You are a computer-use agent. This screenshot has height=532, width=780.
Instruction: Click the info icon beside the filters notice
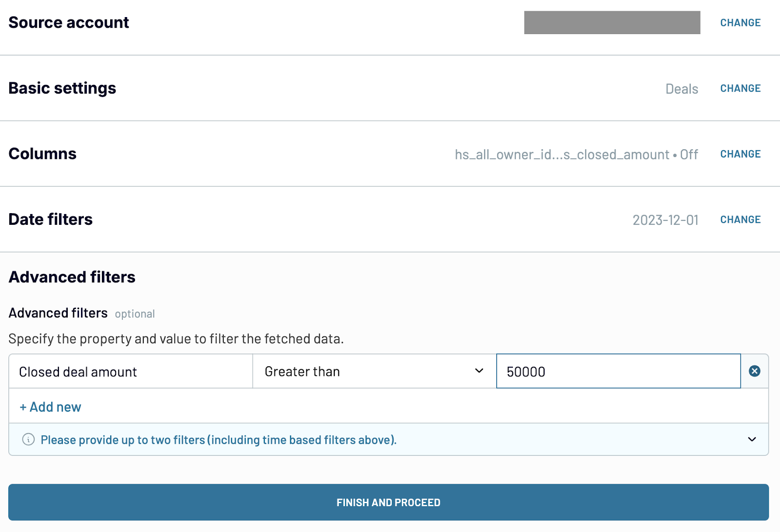coord(29,439)
